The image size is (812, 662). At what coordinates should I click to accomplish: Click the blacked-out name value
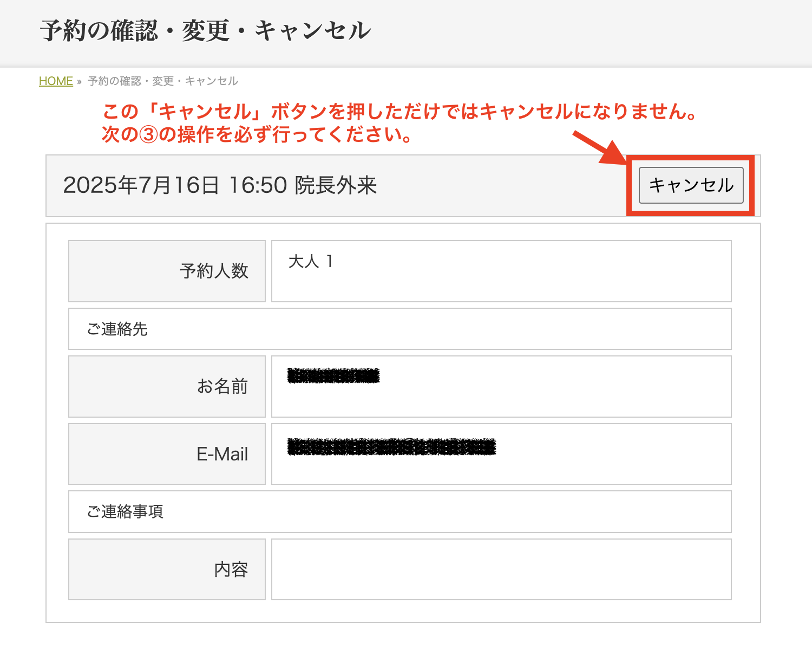(x=333, y=375)
